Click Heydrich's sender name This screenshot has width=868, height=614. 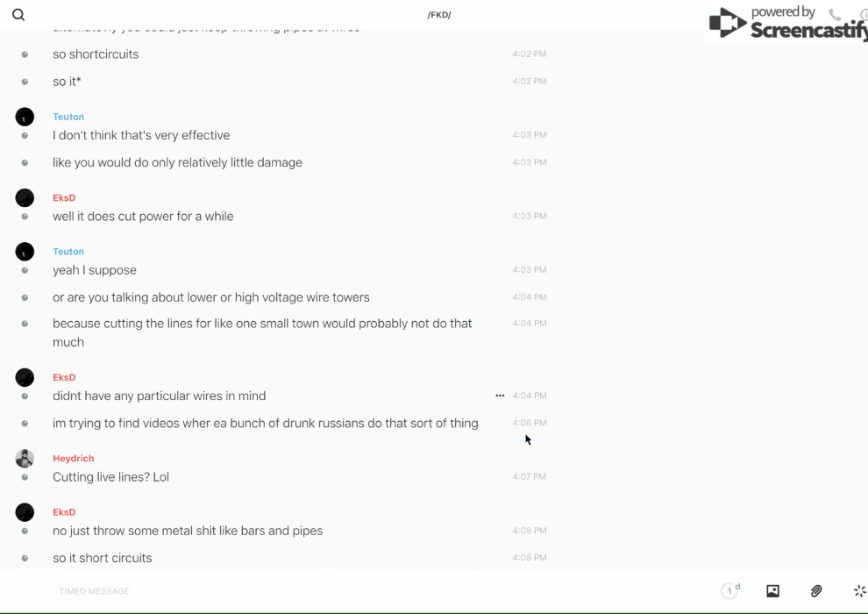pos(73,458)
